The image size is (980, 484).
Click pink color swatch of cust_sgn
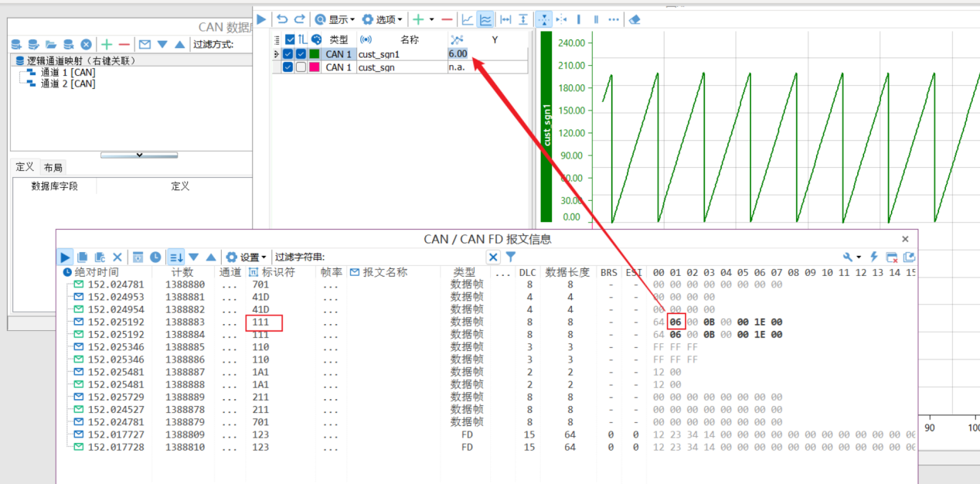[315, 67]
